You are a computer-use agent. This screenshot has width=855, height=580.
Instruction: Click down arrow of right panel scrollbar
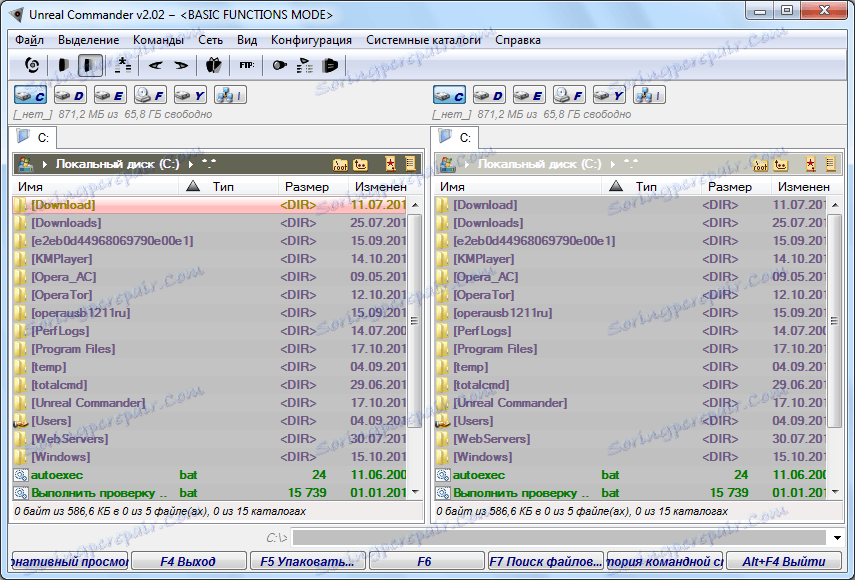pyautogui.click(x=836, y=492)
